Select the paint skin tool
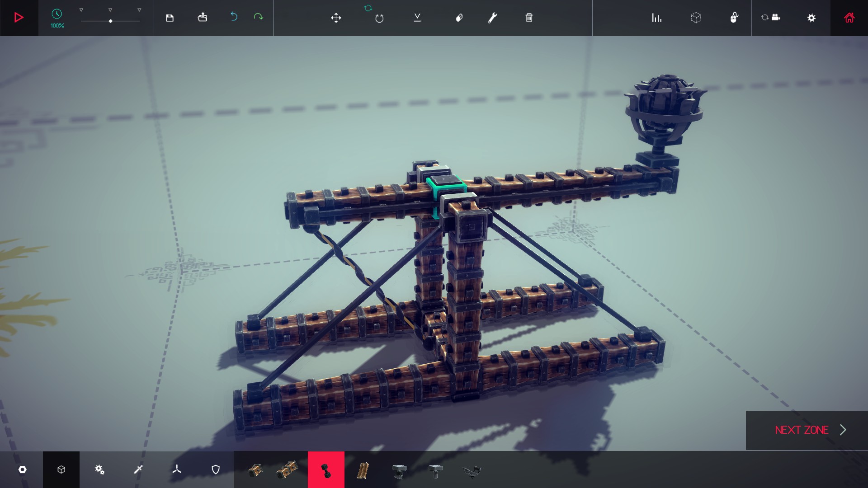Screen dimensions: 868x488 pyautogui.click(x=459, y=18)
